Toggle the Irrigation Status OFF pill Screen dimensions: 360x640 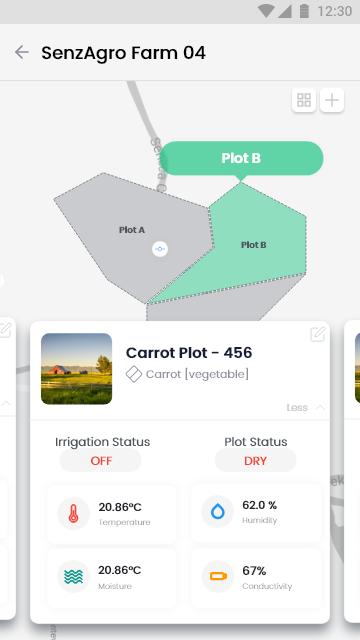(100, 461)
